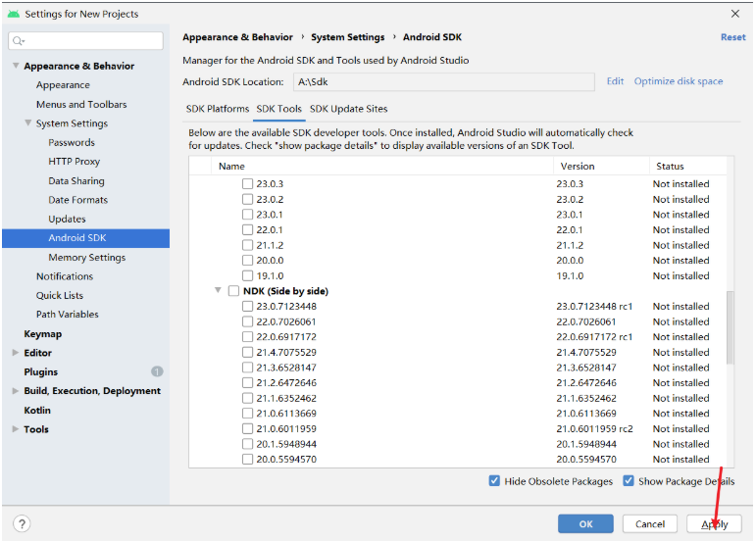Select the SDK Tools tab
This screenshot has width=756, height=541.
tap(278, 109)
